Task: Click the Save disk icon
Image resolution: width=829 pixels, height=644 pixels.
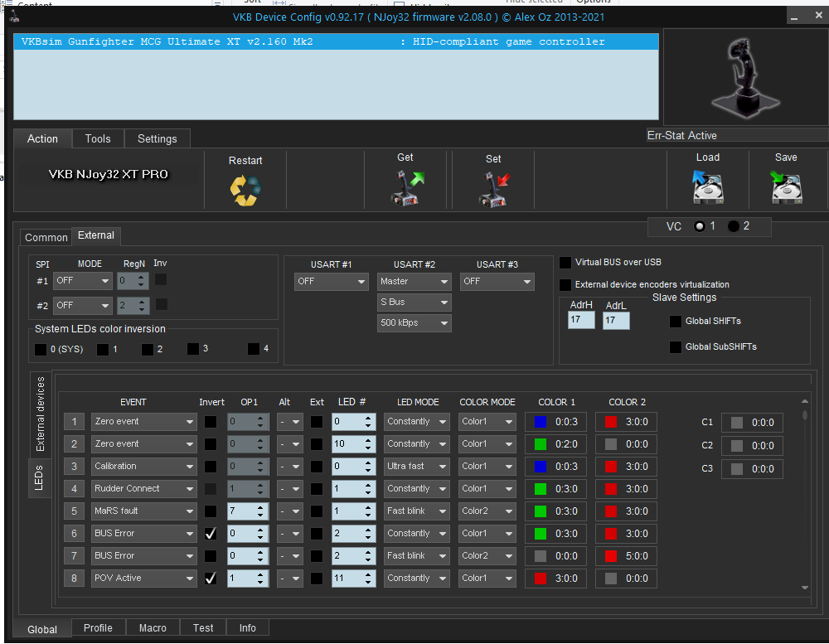Action: click(786, 187)
